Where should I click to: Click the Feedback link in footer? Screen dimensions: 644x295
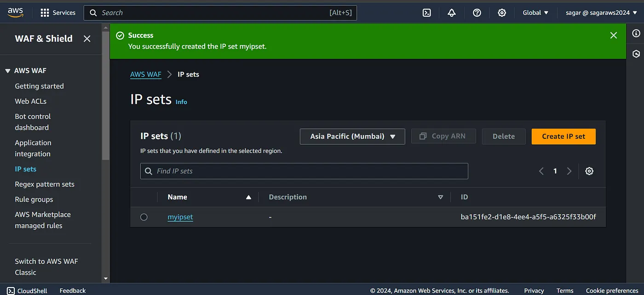click(73, 290)
